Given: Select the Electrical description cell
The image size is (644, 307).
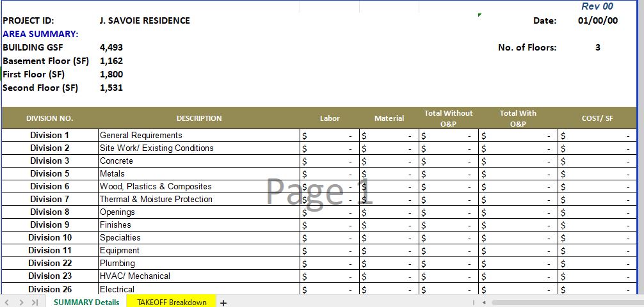Looking at the screenshot, I should (x=199, y=289).
